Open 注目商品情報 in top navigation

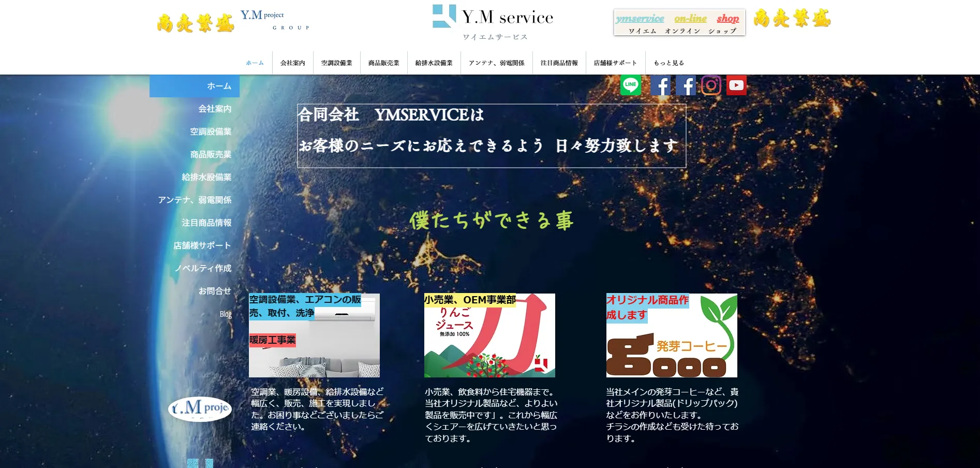click(559, 63)
